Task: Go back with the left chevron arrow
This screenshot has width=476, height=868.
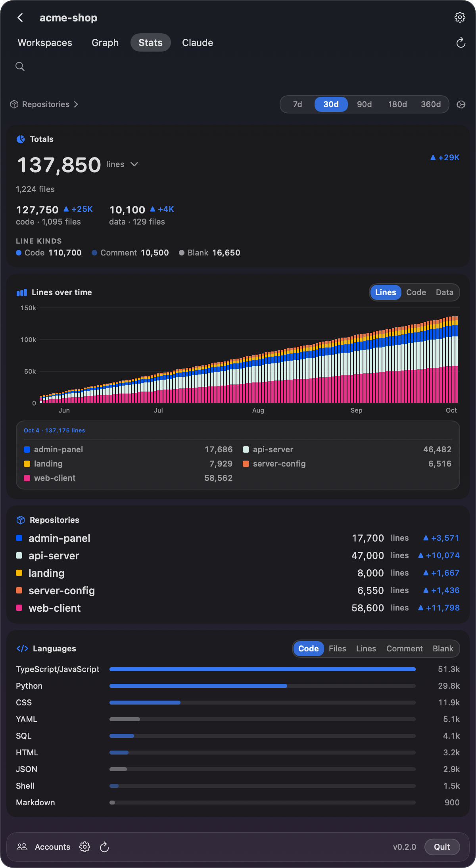Action: coord(20,18)
